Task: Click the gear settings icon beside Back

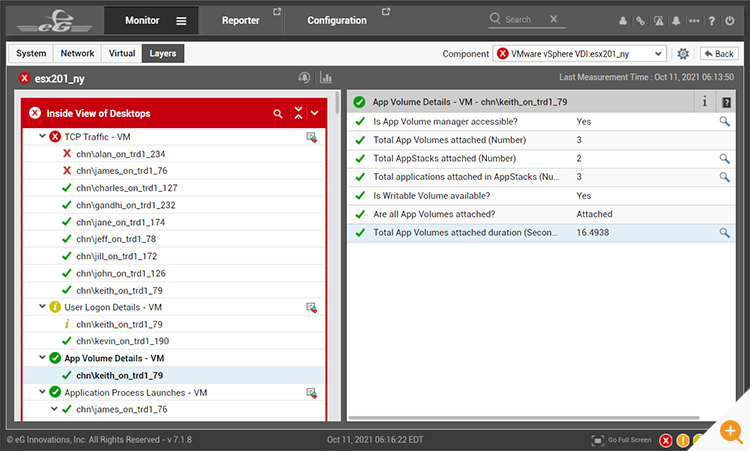Action: (x=683, y=54)
